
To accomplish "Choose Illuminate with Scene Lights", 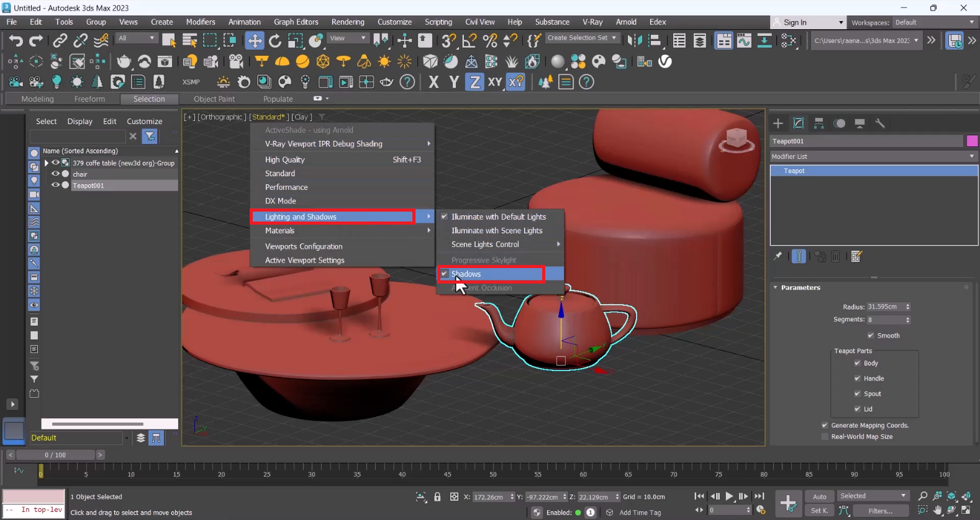I will [497, 231].
